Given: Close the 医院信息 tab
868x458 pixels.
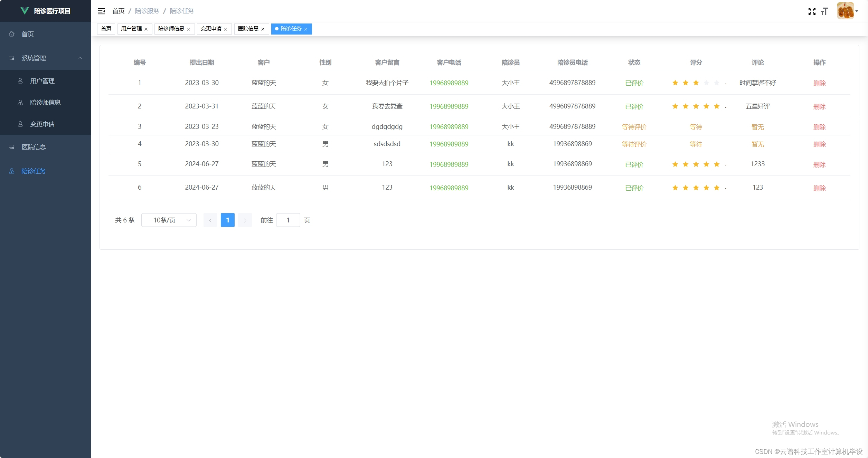Looking at the screenshot, I should click(263, 29).
